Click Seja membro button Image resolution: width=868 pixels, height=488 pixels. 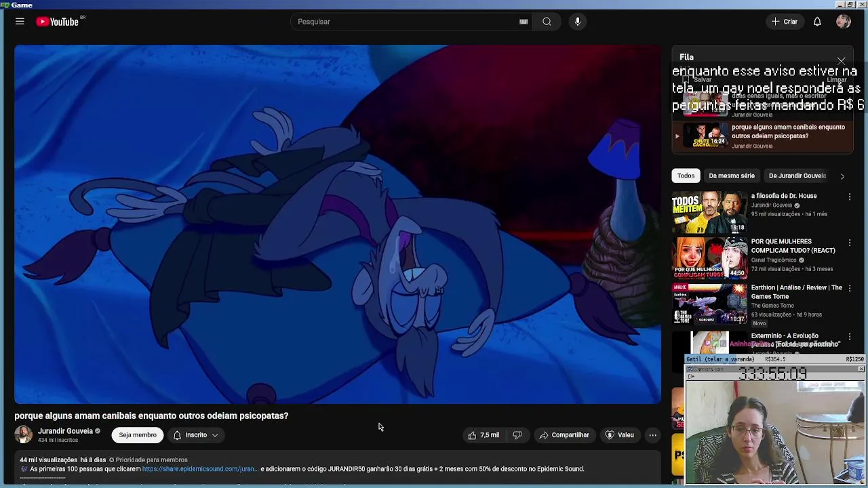point(138,435)
